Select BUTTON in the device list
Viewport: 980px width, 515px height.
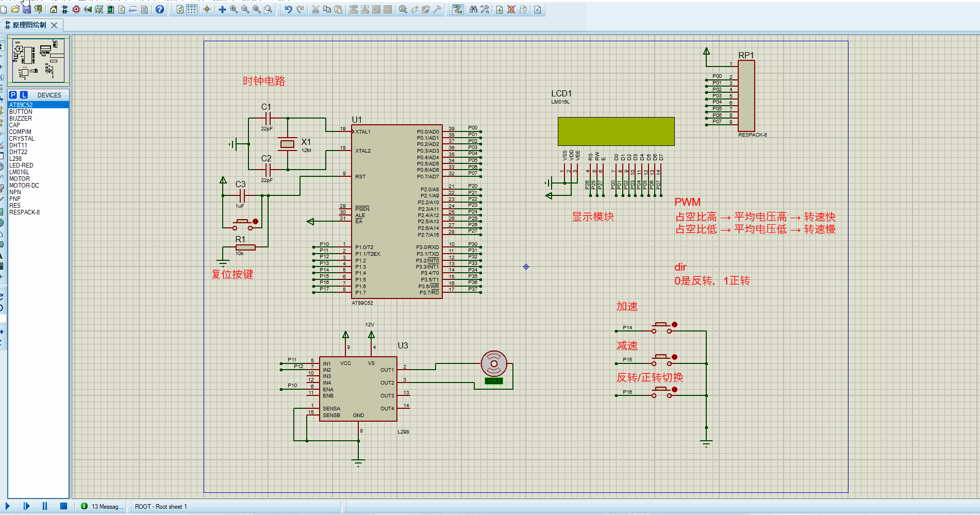[x=38, y=111]
